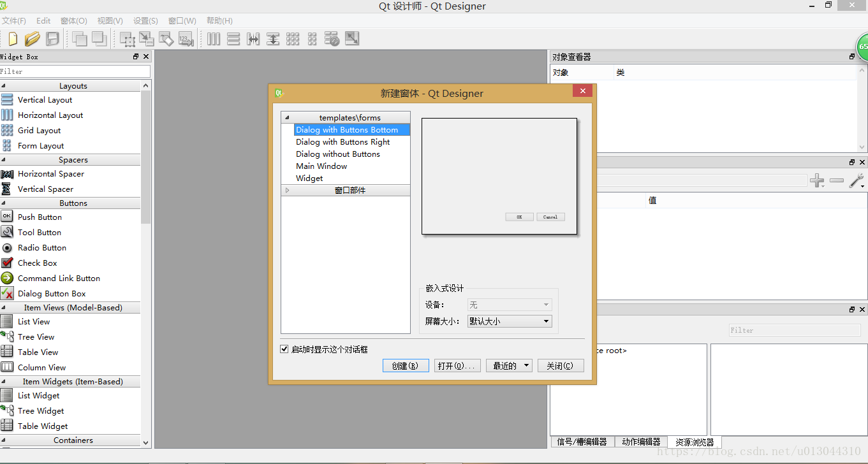The height and width of the screenshot is (464, 868).
Task: Apply Lay Out in a Grid from toolbar
Action: click(293, 38)
